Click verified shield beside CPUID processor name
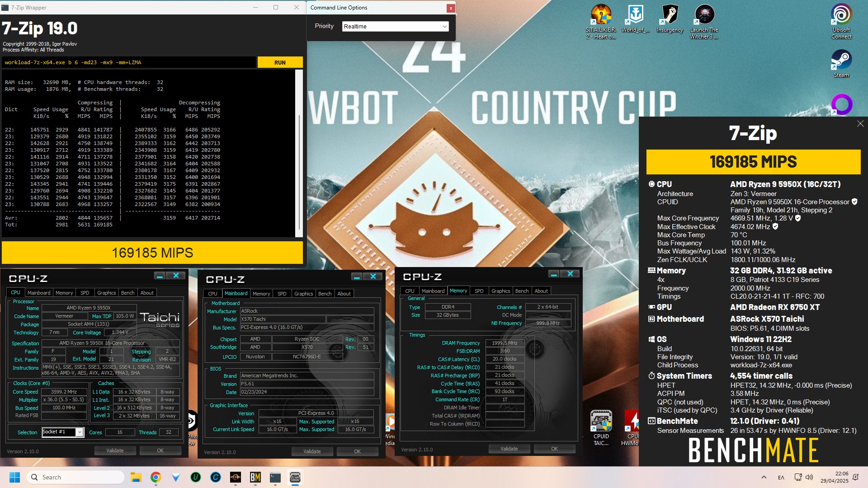 (x=854, y=202)
